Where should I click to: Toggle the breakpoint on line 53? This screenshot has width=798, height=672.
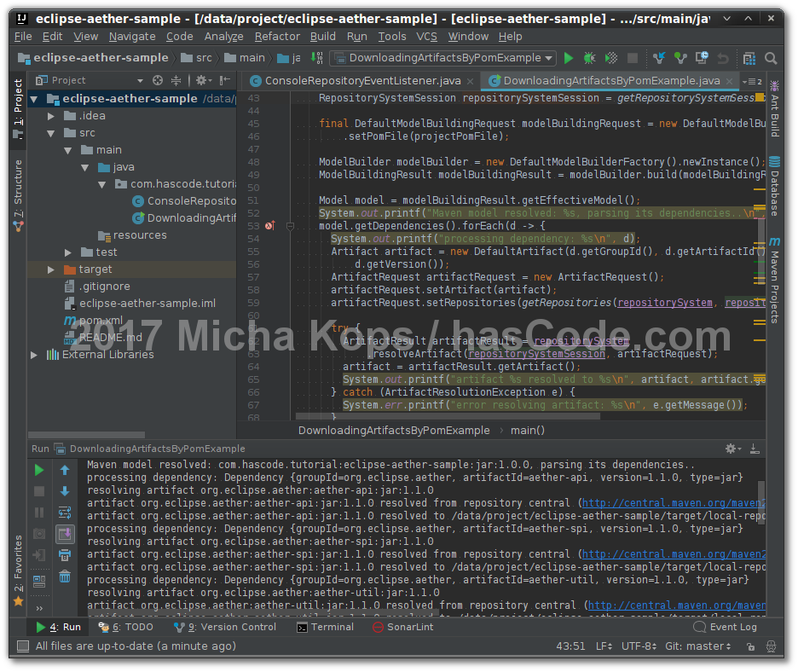click(x=269, y=226)
